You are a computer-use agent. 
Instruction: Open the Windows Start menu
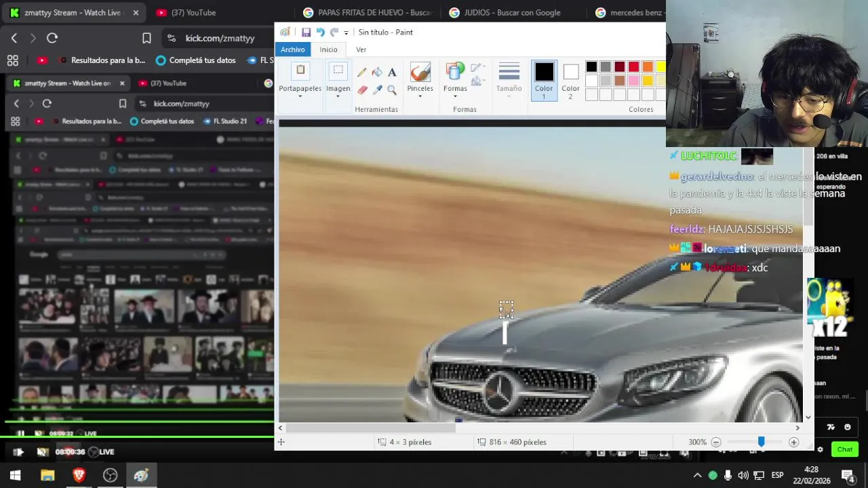click(x=16, y=476)
